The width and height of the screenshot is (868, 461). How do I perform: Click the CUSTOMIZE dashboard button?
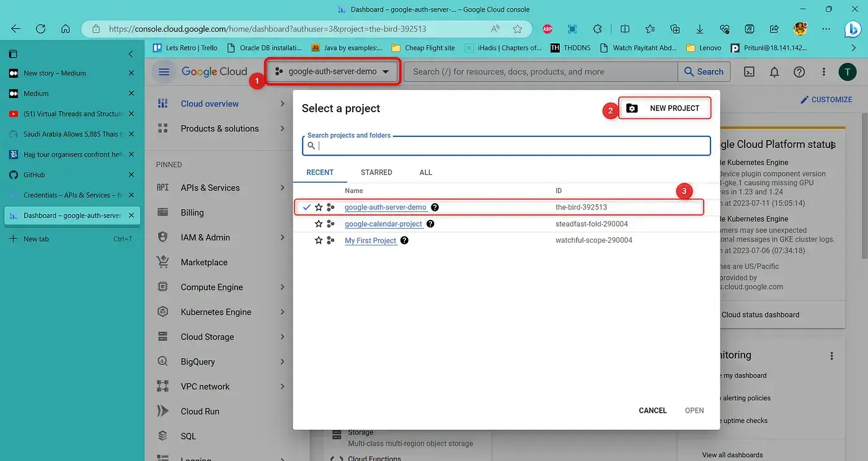(x=826, y=99)
